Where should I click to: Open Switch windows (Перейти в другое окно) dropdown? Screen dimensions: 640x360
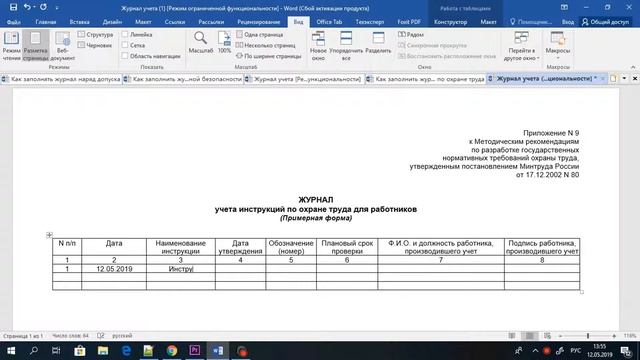(521, 46)
